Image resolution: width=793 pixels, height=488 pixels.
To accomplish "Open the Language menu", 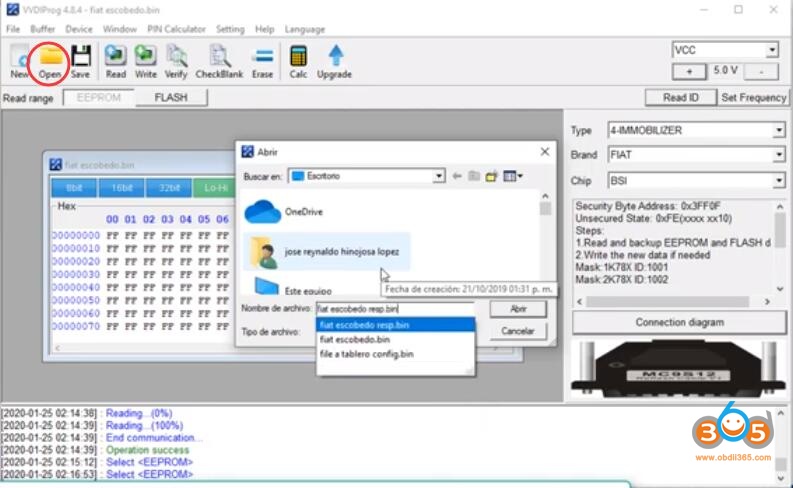I will coord(304,29).
